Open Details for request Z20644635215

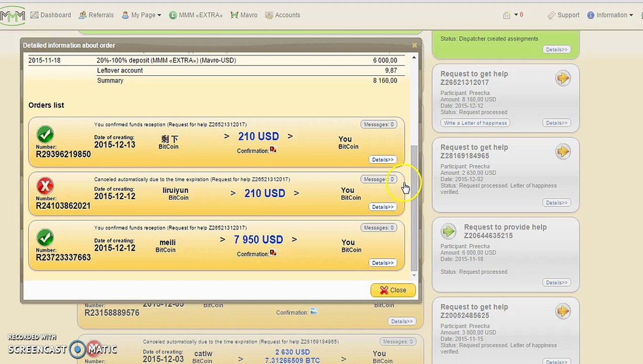(557, 283)
